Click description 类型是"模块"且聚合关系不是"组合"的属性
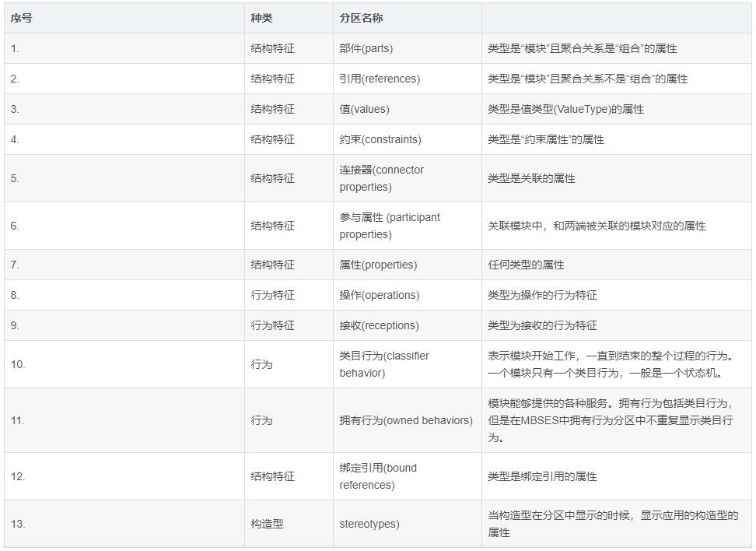This screenshot has height=551, width=756. click(x=617, y=79)
